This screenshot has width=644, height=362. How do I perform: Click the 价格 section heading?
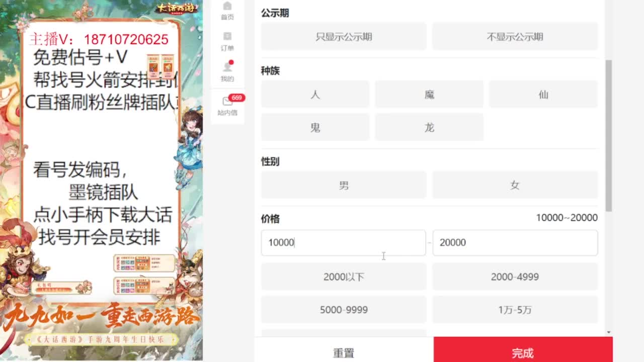coord(270,219)
